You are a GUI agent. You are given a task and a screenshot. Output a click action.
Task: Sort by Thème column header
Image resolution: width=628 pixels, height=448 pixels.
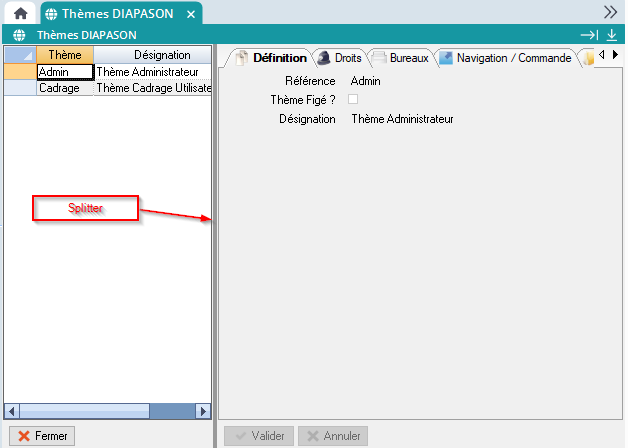(x=65, y=55)
